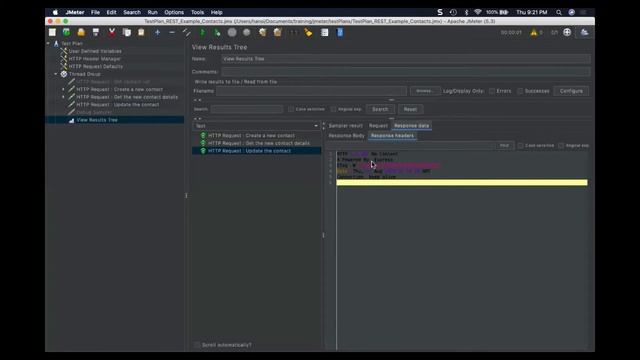Viewport: 640px width, 360px height.
Task: Click the Browse... button
Action: tap(425, 91)
